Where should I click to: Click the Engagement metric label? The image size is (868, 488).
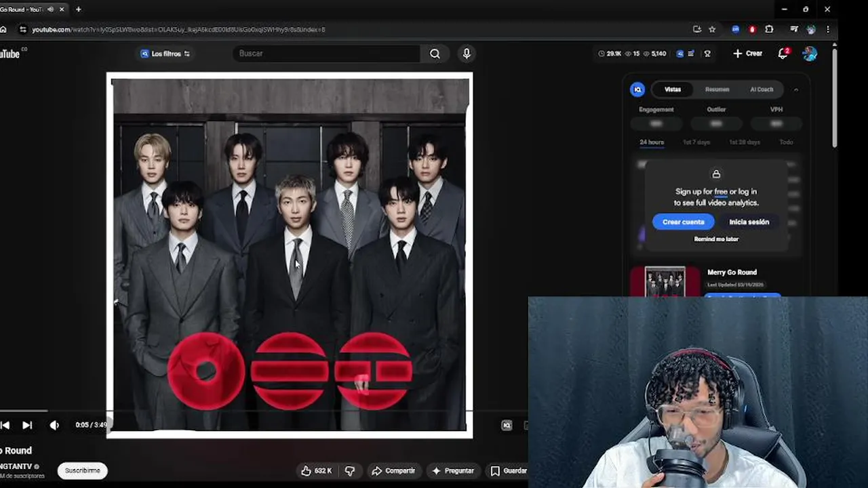pyautogui.click(x=656, y=109)
